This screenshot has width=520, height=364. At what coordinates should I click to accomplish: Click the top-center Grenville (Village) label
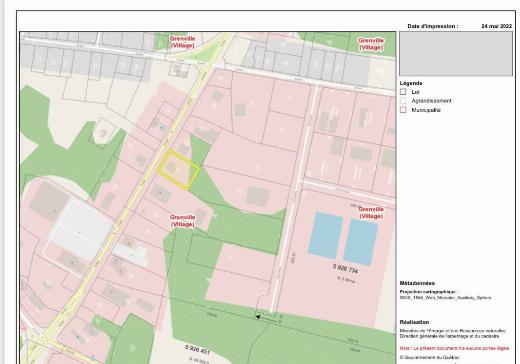coord(182,42)
